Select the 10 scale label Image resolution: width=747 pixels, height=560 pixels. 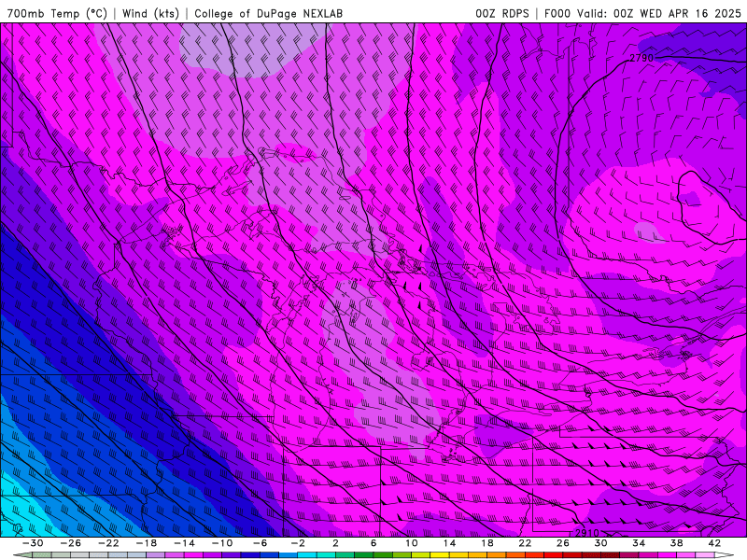(x=411, y=543)
